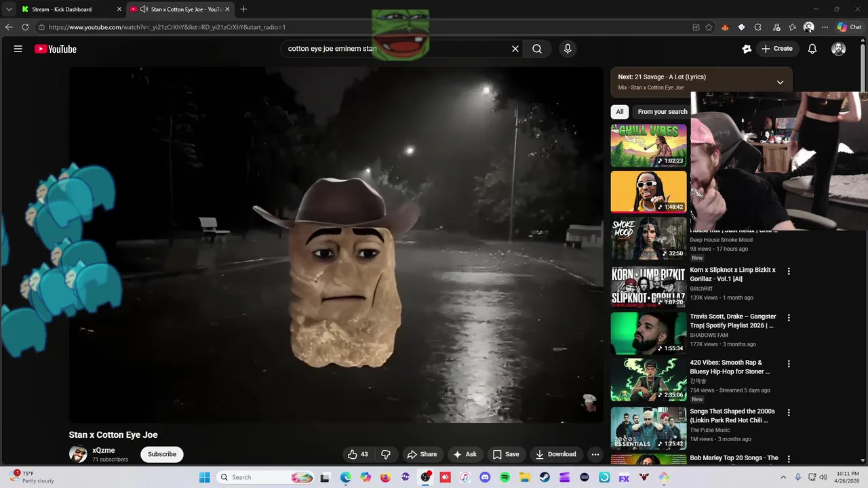Open the YouTube account avatar menu
Image resolution: width=868 pixels, height=488 pixels.
pyautogui.click(x=839, y=49)
